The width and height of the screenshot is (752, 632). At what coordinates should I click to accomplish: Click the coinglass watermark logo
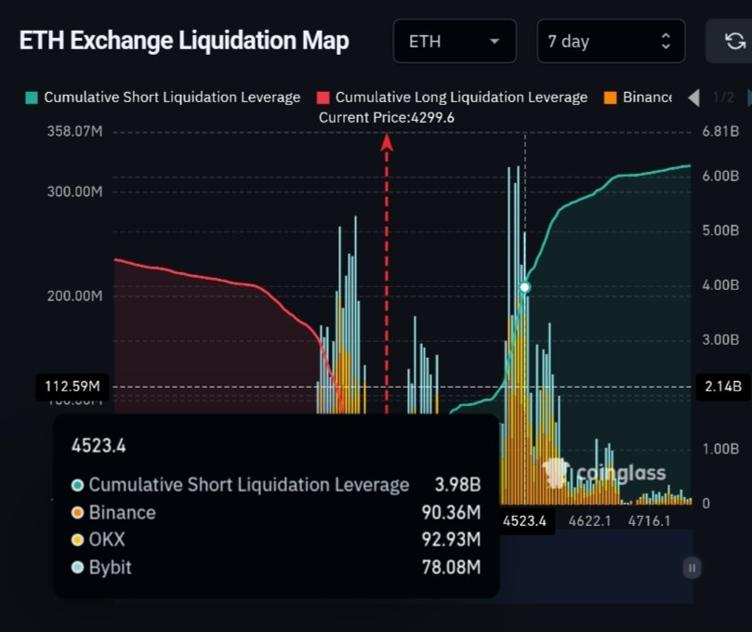coord(604,472)
